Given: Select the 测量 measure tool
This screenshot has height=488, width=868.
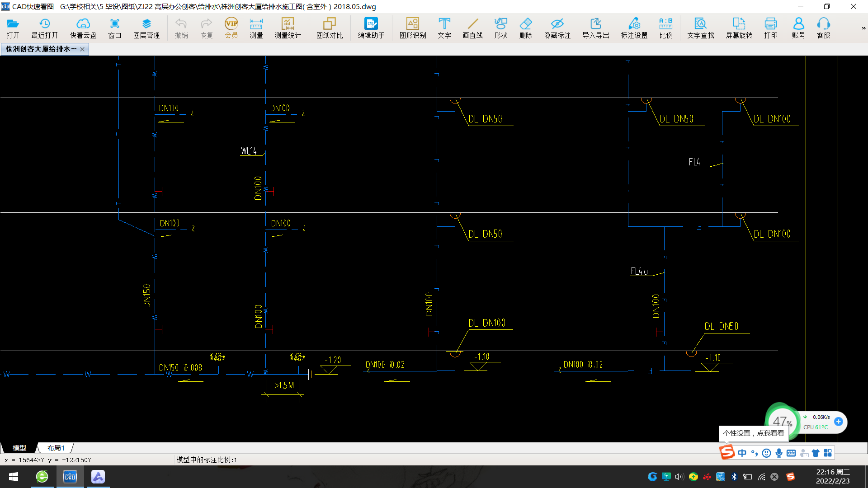Looking at the screenshot, I should (x=256, y=28).
